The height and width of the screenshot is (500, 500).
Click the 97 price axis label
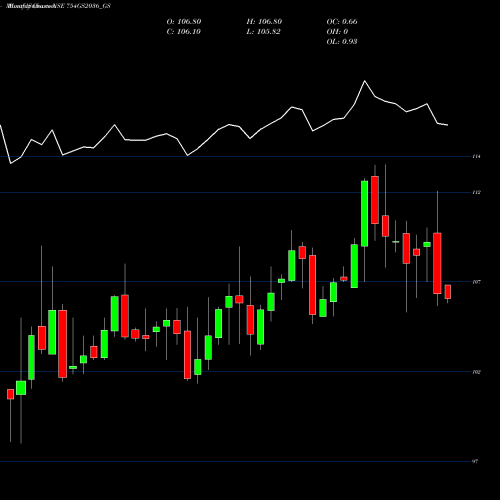[475, 462]
